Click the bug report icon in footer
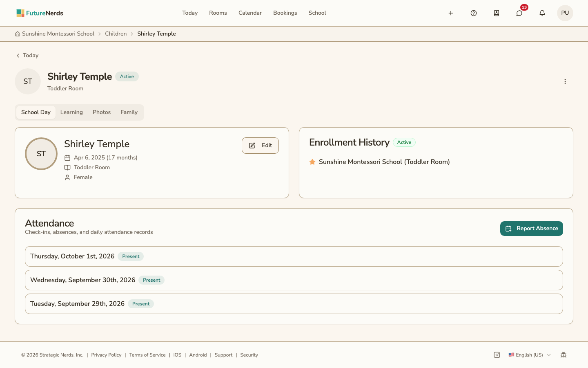The width and height of the screenshot is (588, 368). [x=563, y=355]
